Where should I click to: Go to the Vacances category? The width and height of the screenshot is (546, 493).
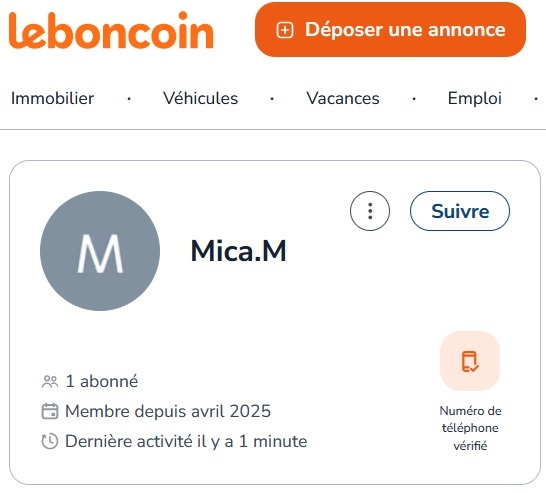point(343,98)
